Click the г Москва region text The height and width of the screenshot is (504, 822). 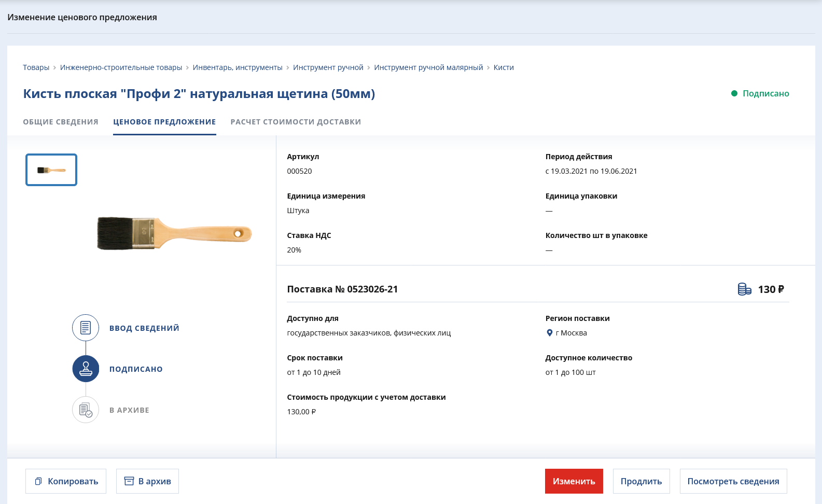pos(571,333)
